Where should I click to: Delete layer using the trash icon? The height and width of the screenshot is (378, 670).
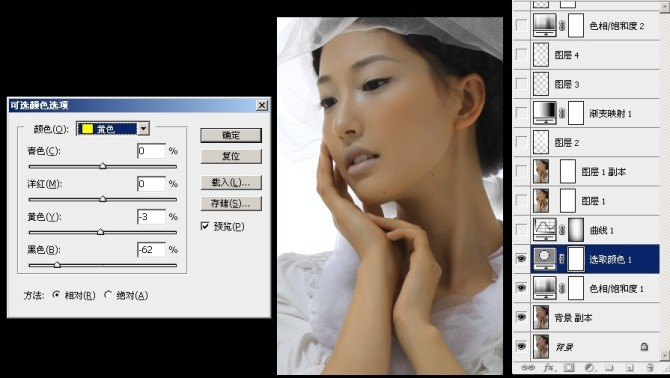coord(649,367)
